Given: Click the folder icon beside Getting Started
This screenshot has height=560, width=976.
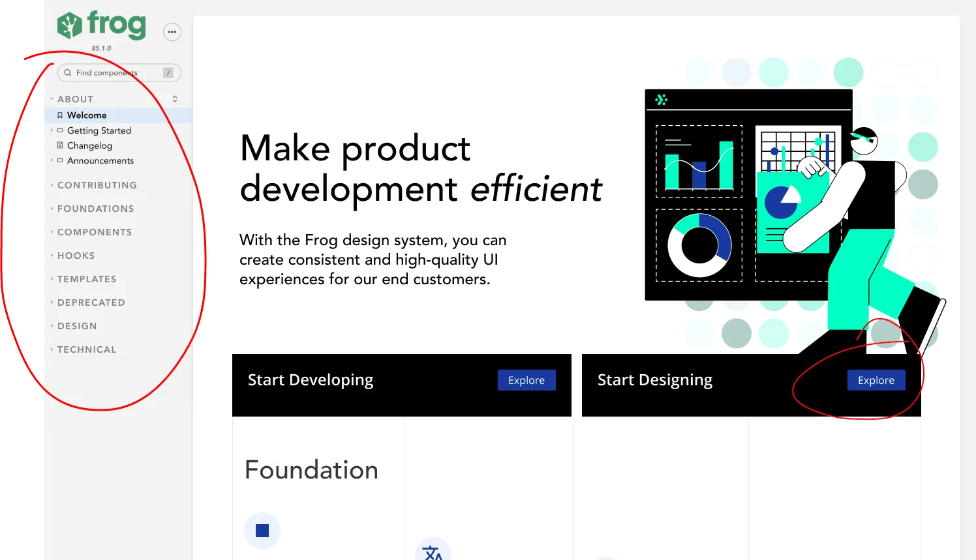Looking at the screenshot, I should coord(60,130).
